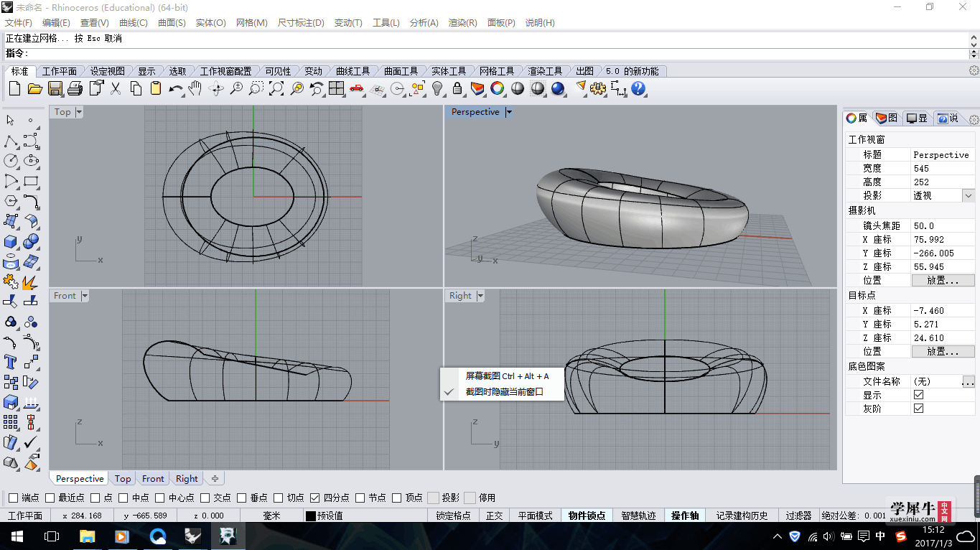This screenshot has width=980, height=550.
Task: Click the checkmark icon in sidebar
Action: click(31, 442)
